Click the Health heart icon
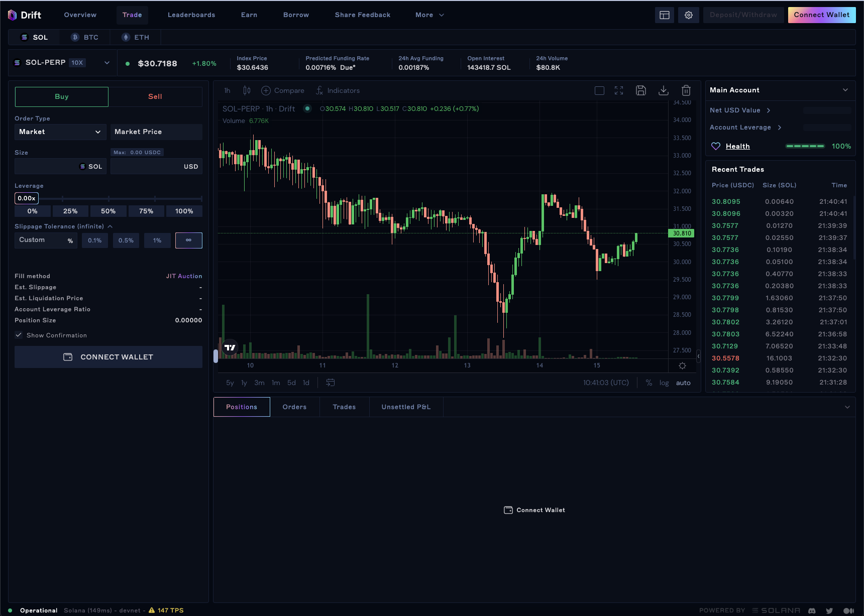 tap(716, 146)
